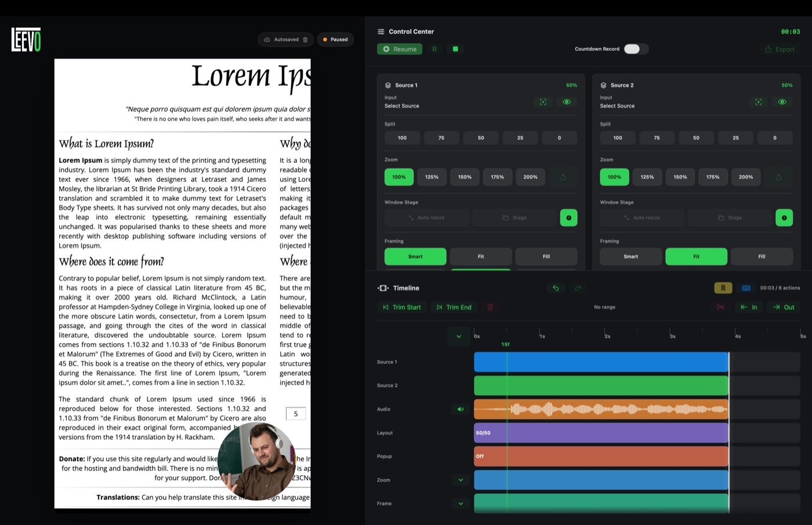Collapse all timeline tracks chevron
This screenshot has height=525, width=812.
click(459, 336)
